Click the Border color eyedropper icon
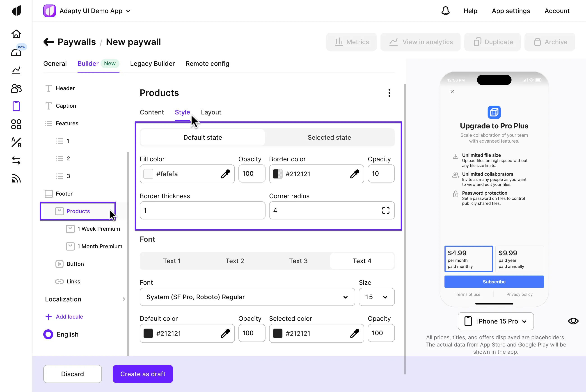 [x=354, y=174]
